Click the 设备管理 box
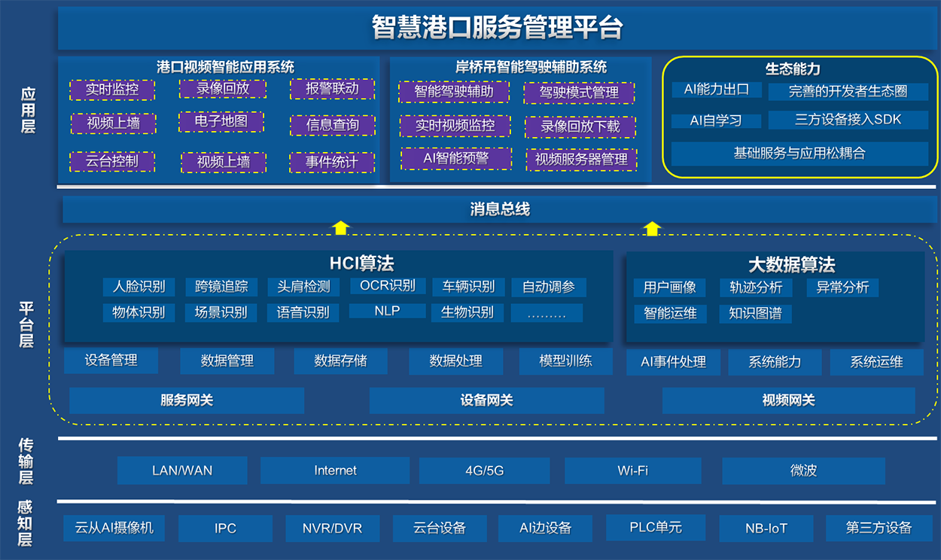Image resolution: width=941 pixels, height=560 pixels. pos(111,361)
